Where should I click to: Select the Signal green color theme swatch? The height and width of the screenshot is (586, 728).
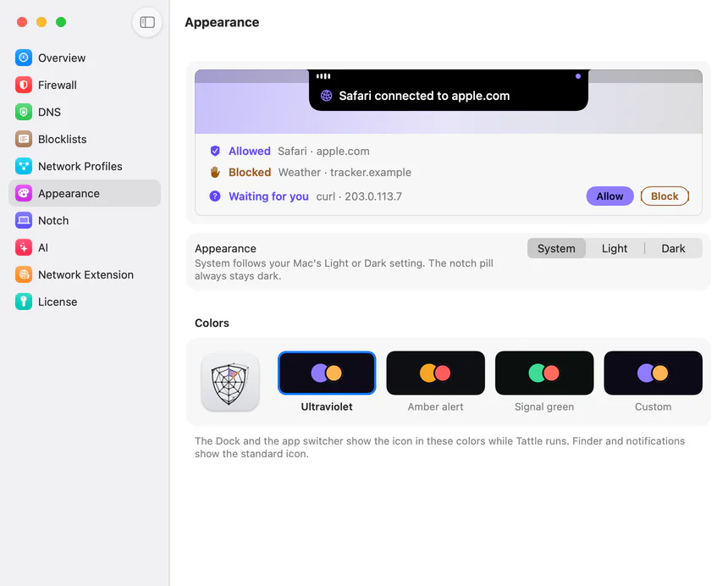(544, 373)
